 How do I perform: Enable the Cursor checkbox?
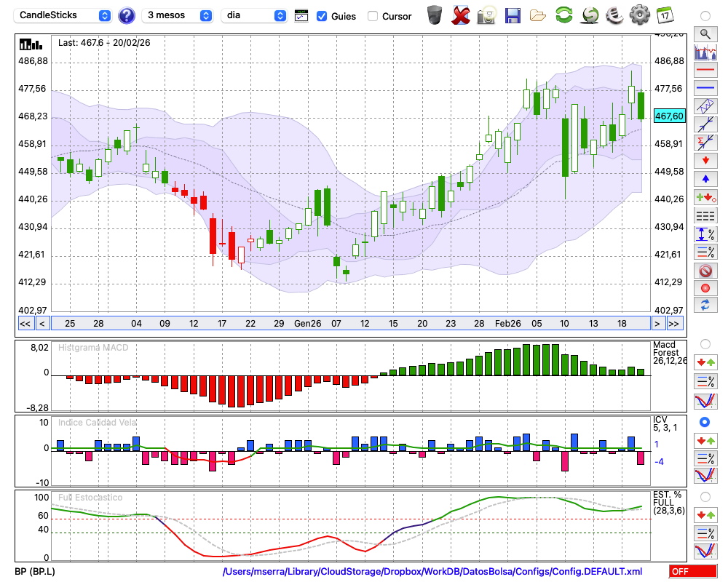coord(373,16)
